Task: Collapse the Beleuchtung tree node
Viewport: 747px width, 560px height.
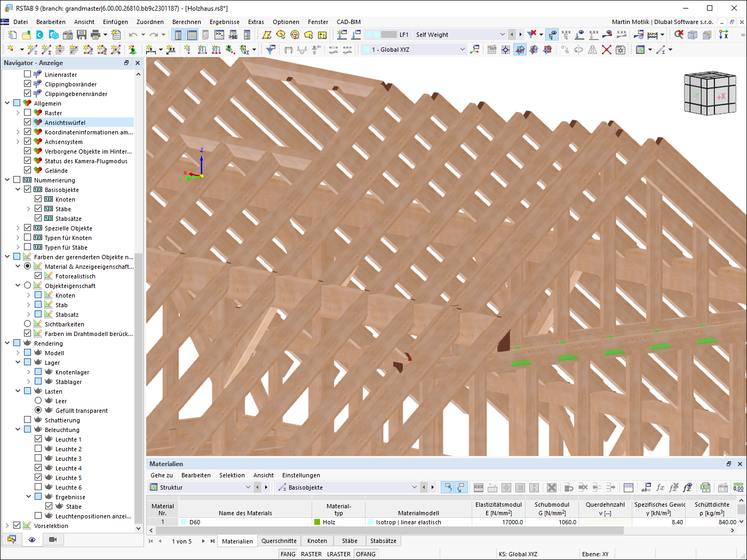Action: click(18, 429)
